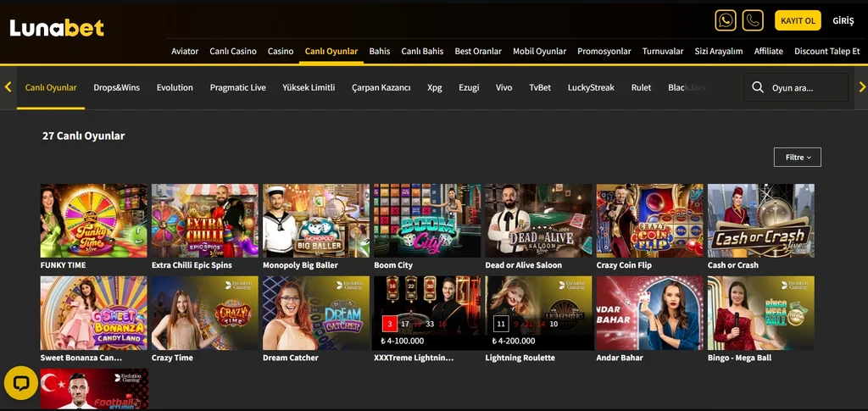The image size is (868, 411).
Task: Open Crazy Coin Flip thumbnail
Action: point(650,220)
